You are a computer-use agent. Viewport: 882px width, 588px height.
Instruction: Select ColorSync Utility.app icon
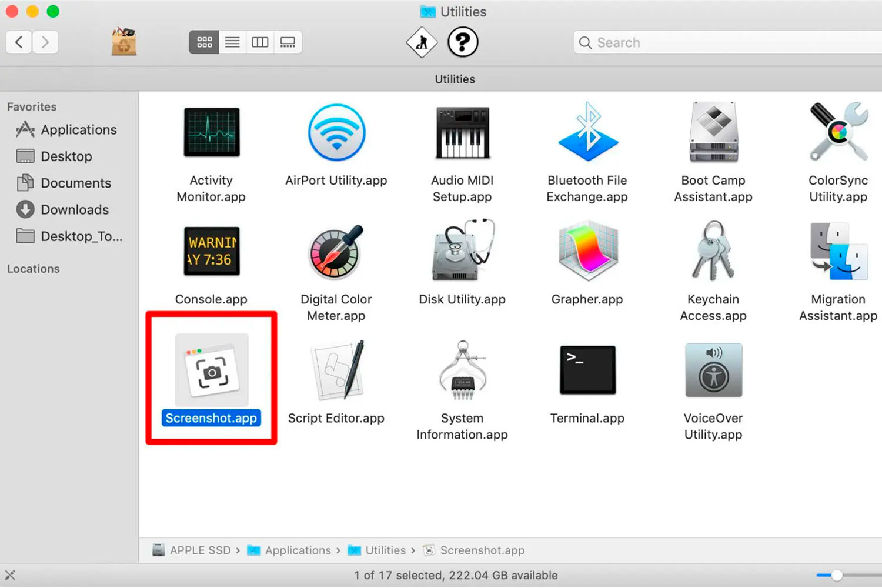838,132
